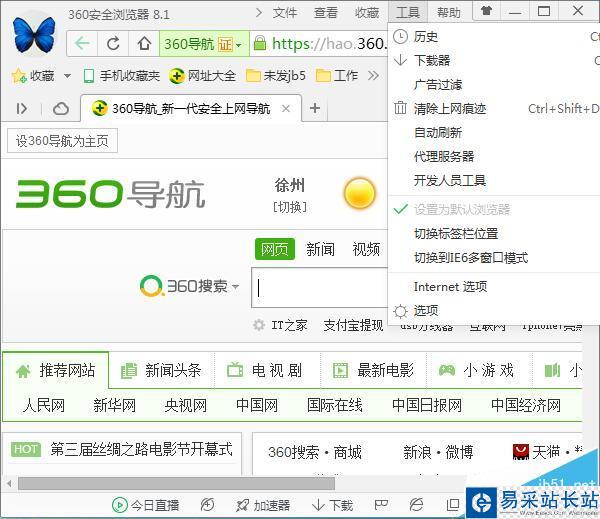The image size is (600, 519).
Task: Select 自动刷新 menu entry
Action: pyautogui.click(x=494, y=132)
